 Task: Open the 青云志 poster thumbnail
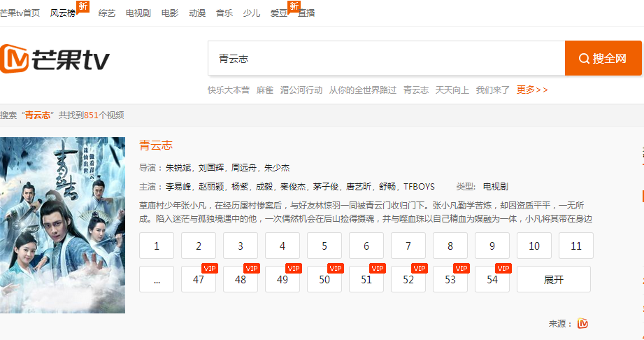click(x=62, y=225)
